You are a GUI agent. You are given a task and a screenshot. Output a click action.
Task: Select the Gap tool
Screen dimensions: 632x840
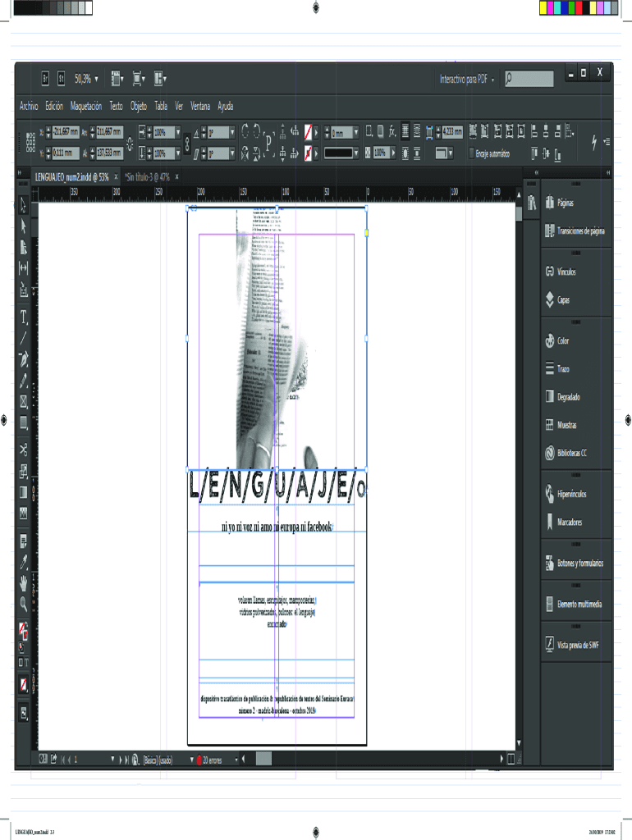(23, 267)
